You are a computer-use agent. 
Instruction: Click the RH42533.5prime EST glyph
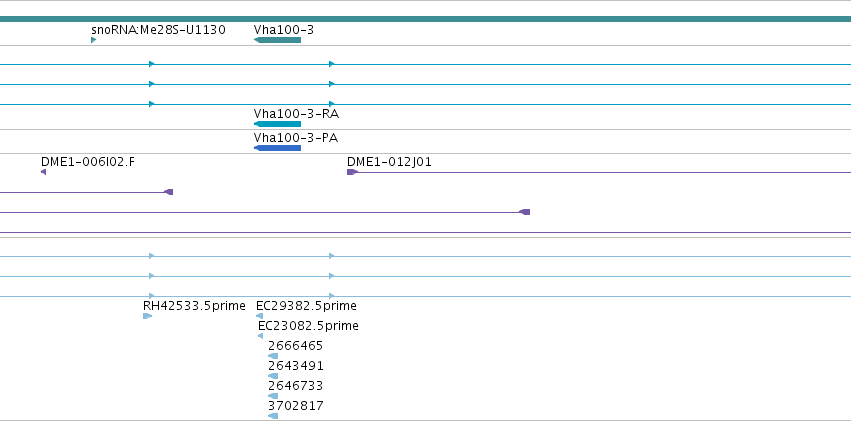pyautogui.click(x=148, y=316)
